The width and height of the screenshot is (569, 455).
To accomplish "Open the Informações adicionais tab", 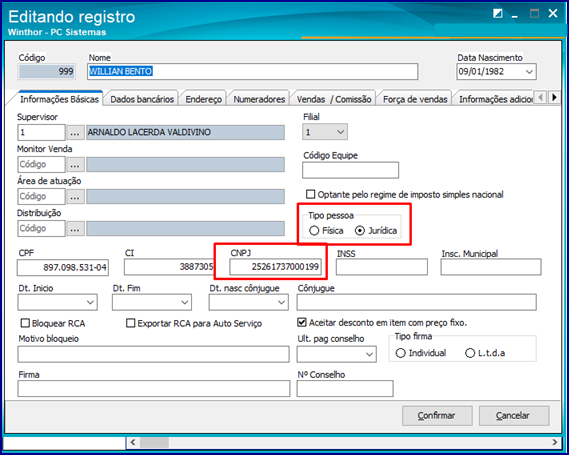I will tap(495, 99).
